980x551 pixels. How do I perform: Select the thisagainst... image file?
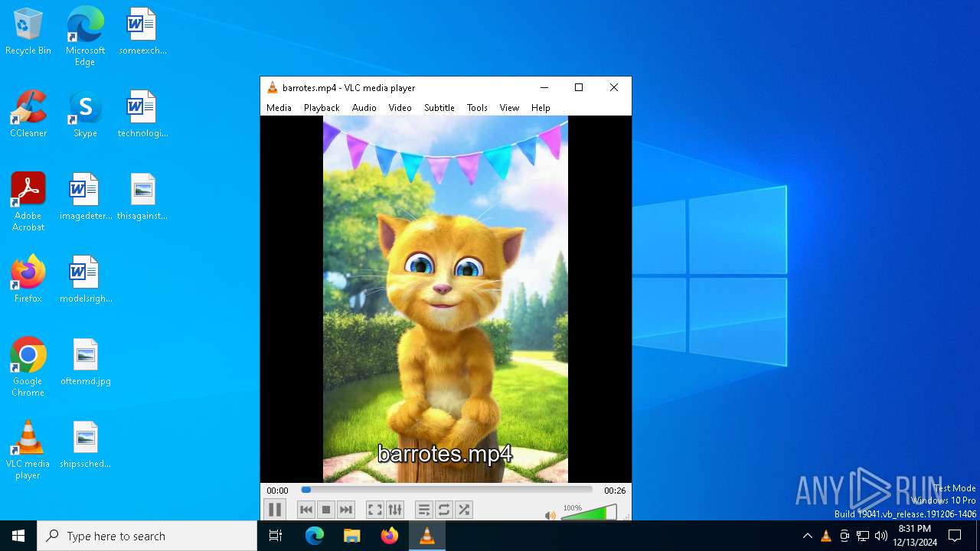(x=142, y=197)
